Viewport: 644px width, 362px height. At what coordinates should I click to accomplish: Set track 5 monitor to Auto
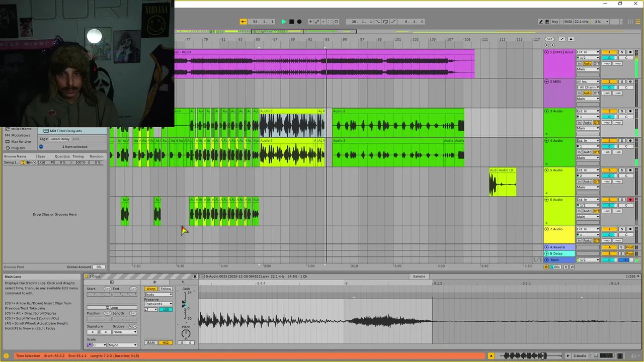point(588,182)
